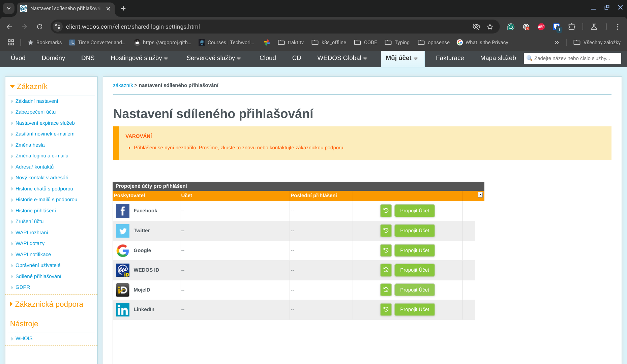Toggle the table column options arrow
The width and height of the screenshot is (627, 364).
pos(480,195)
